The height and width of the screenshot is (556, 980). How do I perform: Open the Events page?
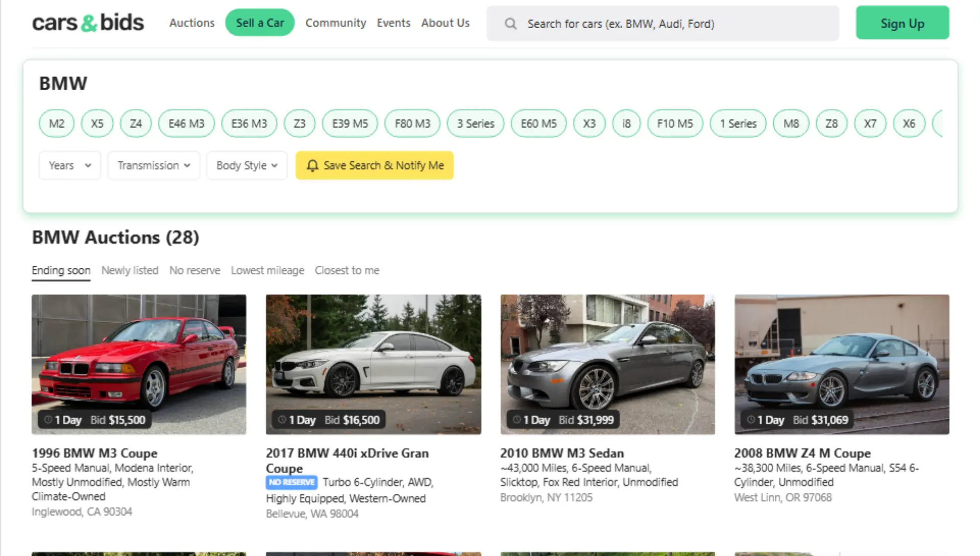[x=394, y=23]
